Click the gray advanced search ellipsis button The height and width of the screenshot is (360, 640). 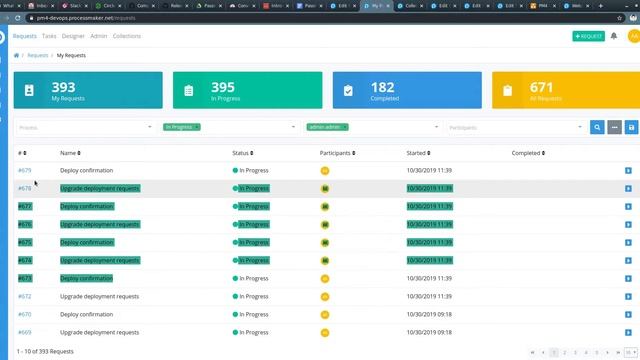coord(614,127)
